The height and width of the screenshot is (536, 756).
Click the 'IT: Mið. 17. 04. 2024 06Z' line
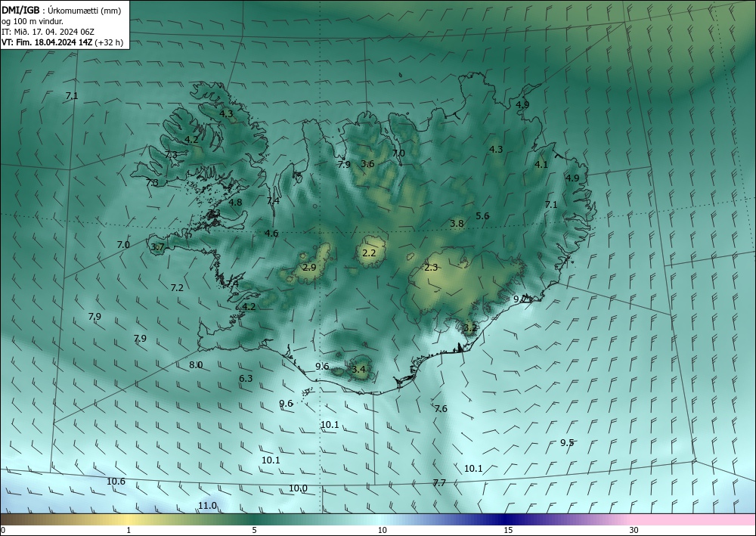[x=48, y=32]
